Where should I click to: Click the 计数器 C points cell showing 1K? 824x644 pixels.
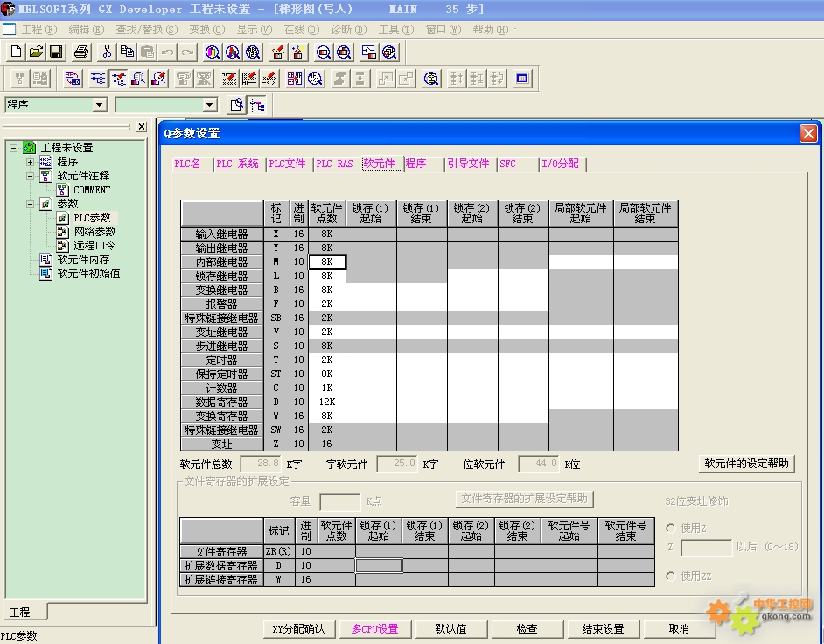[327, 388]
